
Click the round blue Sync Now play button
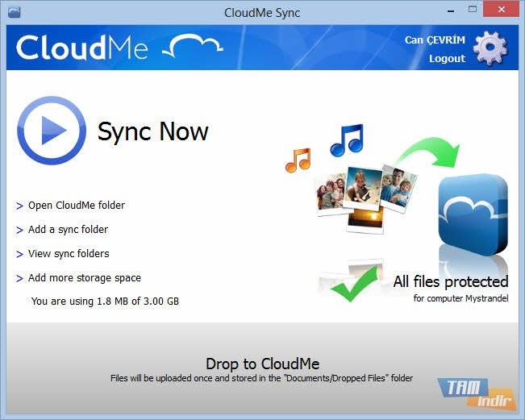coord(51,131)
